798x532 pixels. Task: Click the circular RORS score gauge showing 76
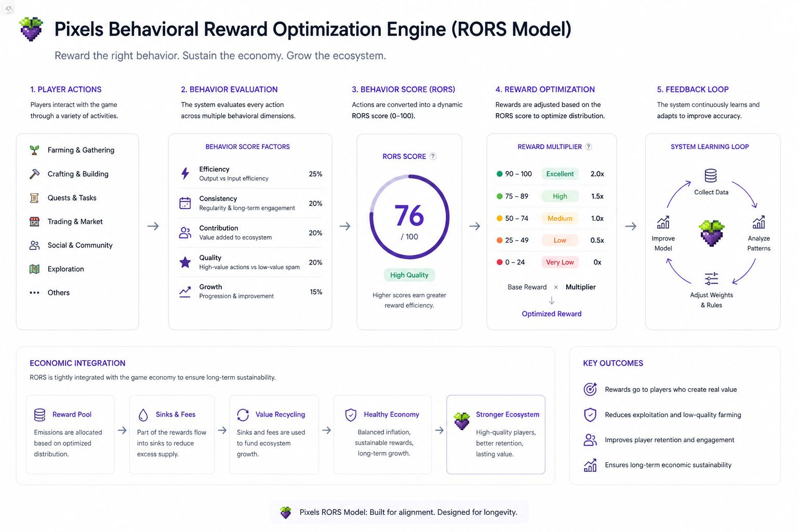[409, 217]
